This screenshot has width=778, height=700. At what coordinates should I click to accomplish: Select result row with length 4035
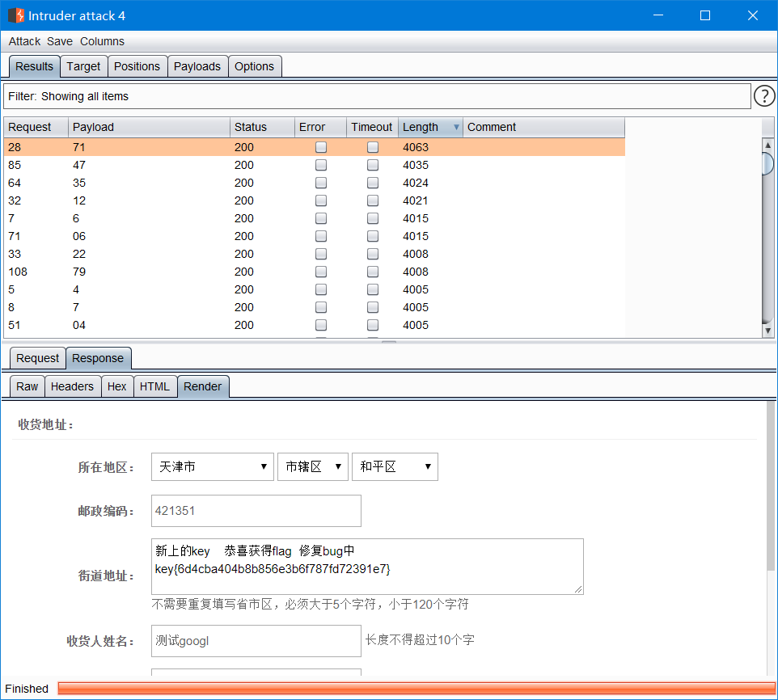tap(314, 165)
